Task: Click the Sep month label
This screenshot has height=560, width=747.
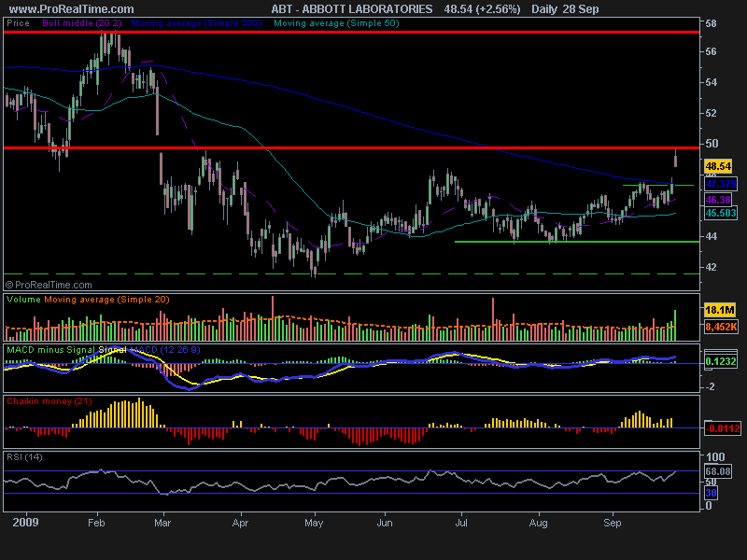Action: pos(613,523)
